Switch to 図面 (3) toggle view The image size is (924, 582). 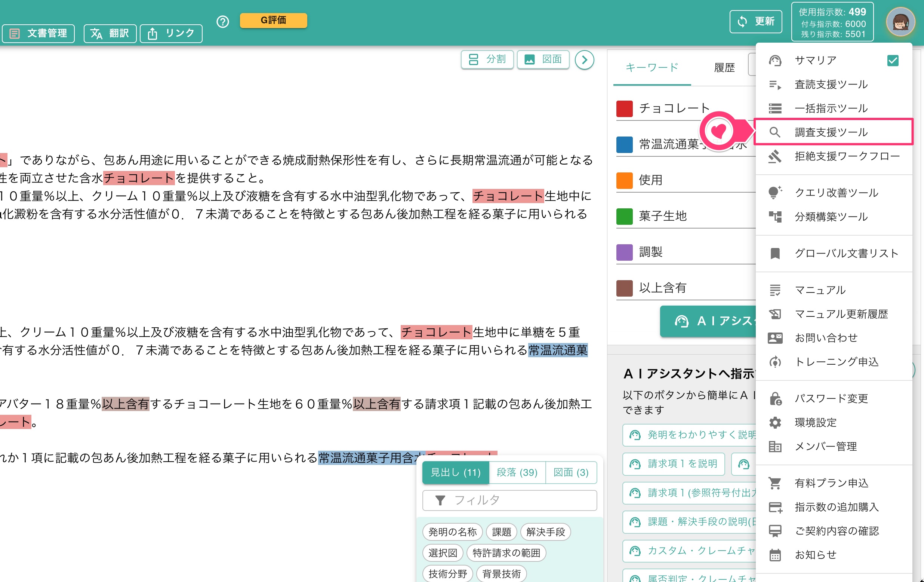[x=571, y=472]
